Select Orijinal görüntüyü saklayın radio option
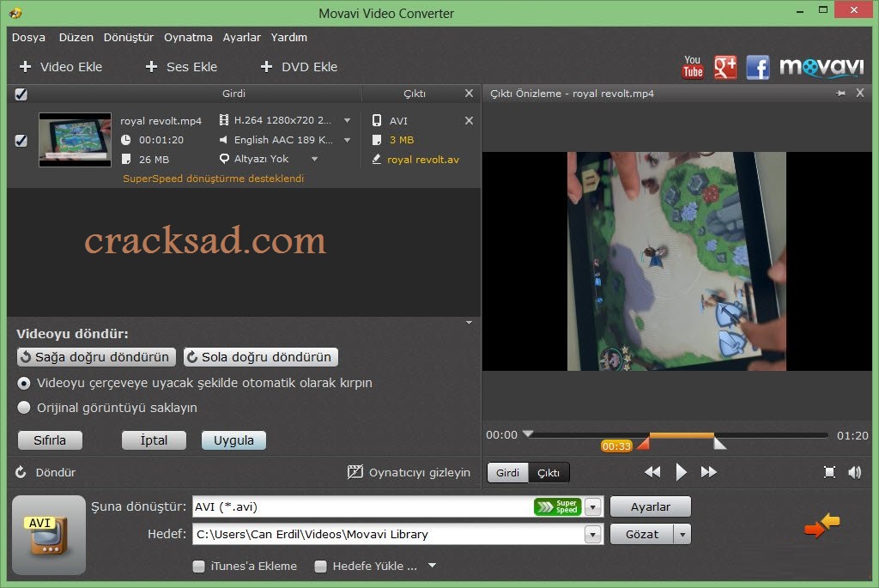Viewport: 879px width, 588px height. [24, 408]
